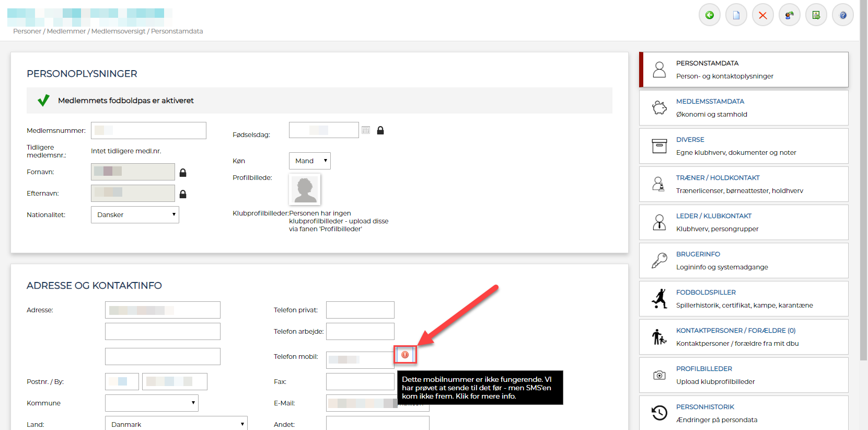
Task: Click the person with green arrow icon
Action: pyautogui.click(x=790, y=15)
